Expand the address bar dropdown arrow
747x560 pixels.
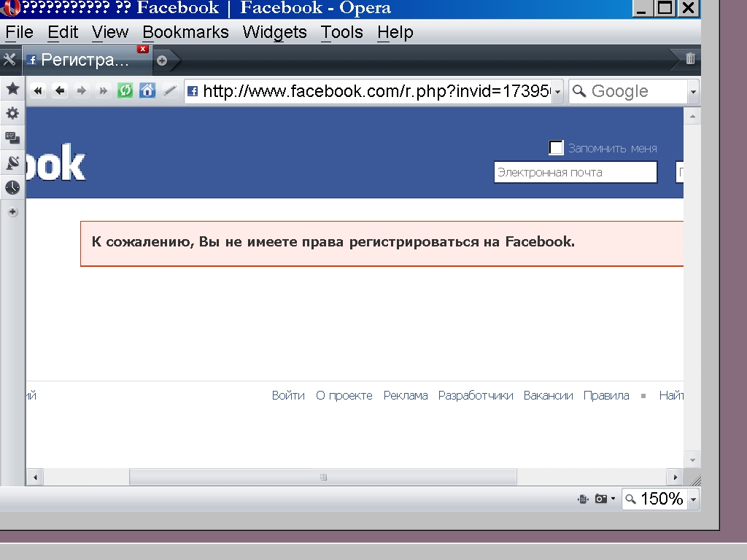pos(558,92)
